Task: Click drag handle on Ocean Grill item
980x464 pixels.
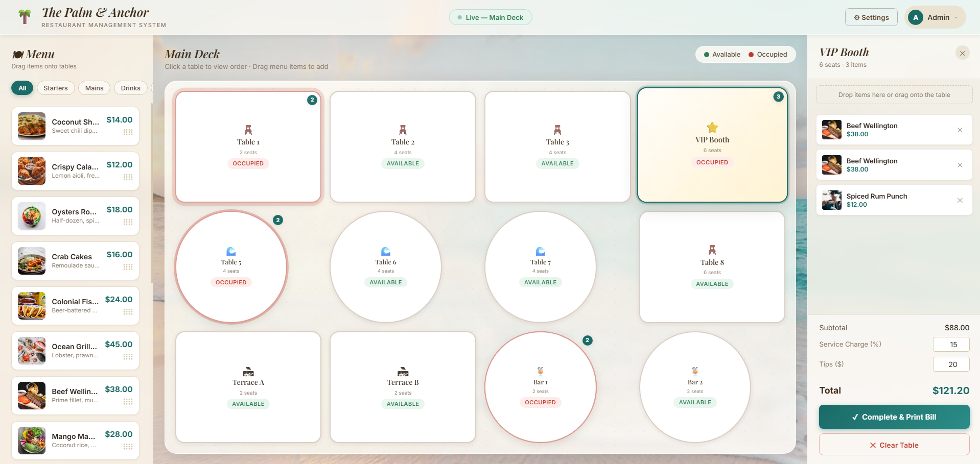Action: 128,357
